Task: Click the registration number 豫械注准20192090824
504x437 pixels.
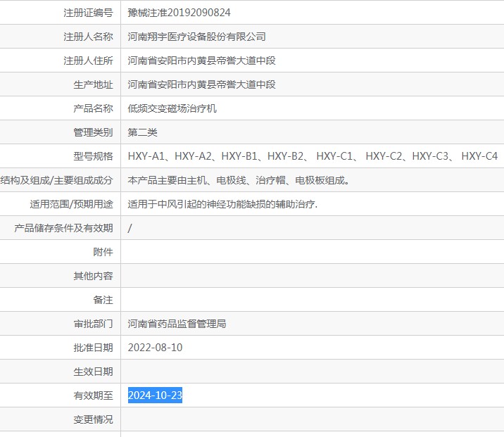Action: point(179,13)
